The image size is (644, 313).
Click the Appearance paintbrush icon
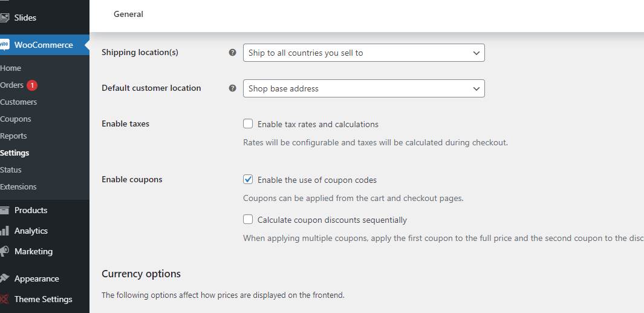4,278
